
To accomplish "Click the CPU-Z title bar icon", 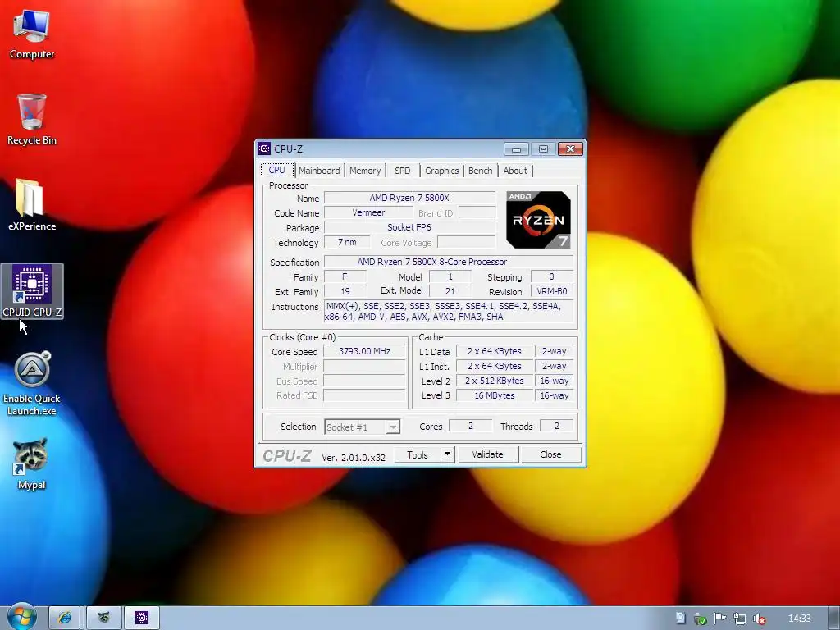I will [264, 148].
